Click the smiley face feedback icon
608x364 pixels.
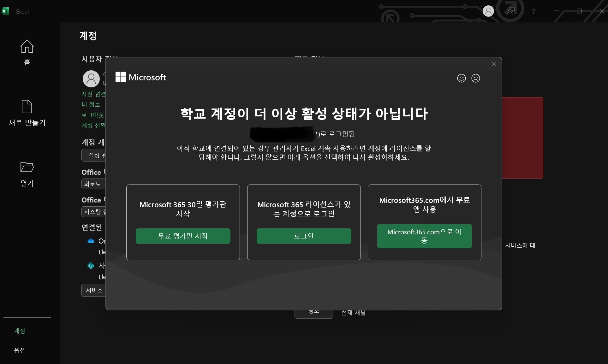pos(461,78)
